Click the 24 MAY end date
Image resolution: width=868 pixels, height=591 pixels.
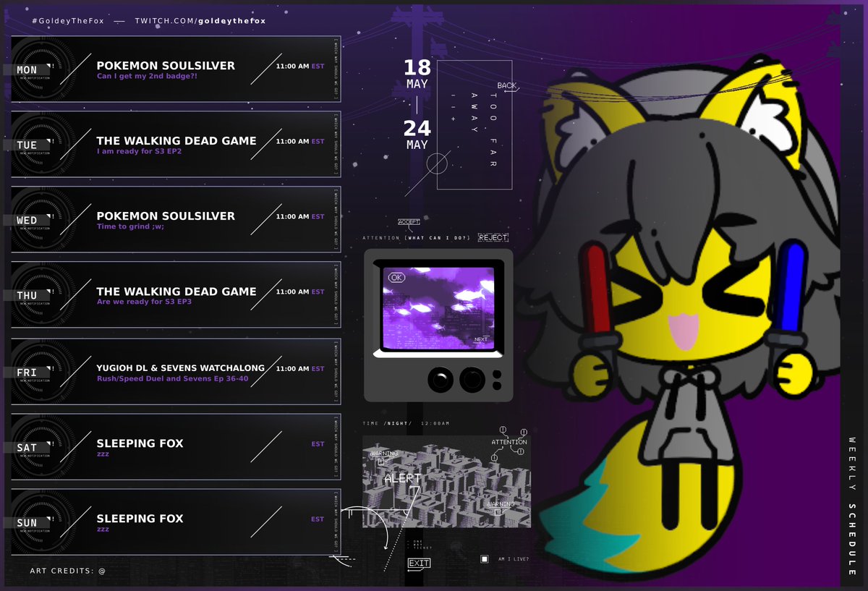coord(417,135)
